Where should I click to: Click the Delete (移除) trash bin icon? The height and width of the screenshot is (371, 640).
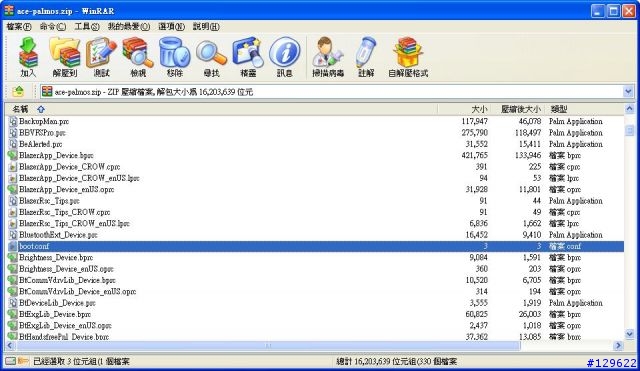pyautogui.click(x=175, y=53)
